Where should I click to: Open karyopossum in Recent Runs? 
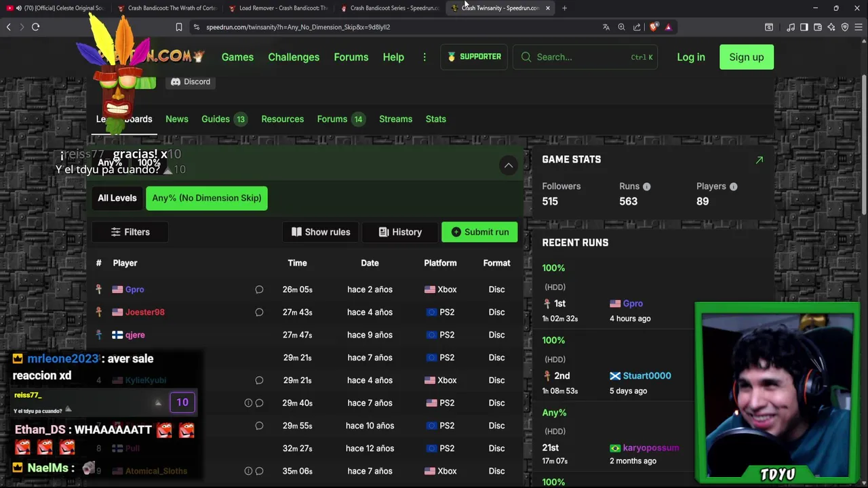tap(651, 448)
